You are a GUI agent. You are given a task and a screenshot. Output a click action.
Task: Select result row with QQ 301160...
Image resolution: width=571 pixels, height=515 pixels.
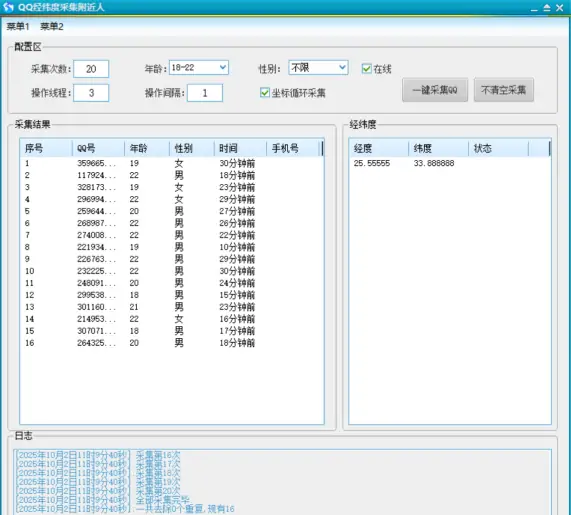[x=172, y=307]
